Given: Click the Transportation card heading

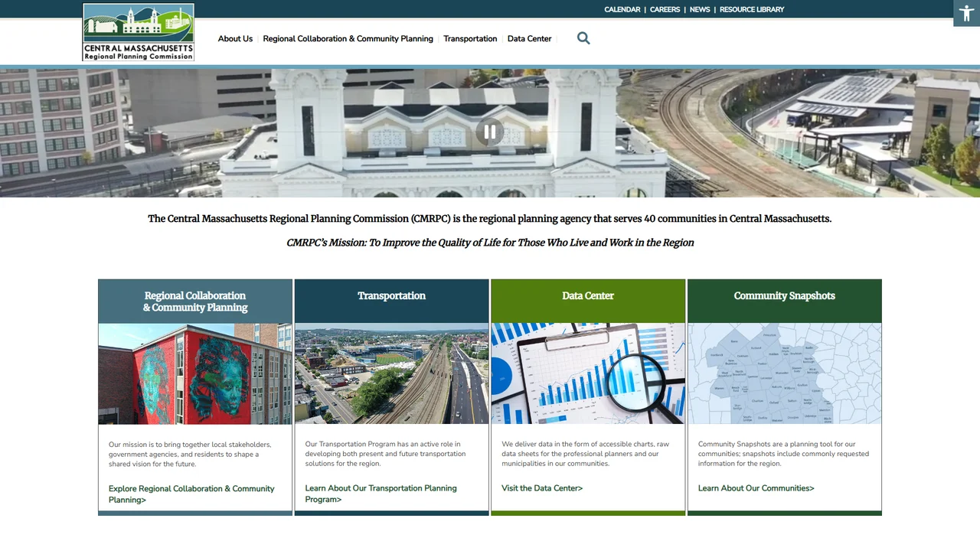Looking at the screenshot, I should [x=391, y=295].
